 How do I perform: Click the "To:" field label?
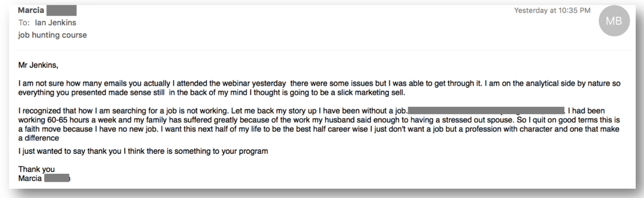24,23
